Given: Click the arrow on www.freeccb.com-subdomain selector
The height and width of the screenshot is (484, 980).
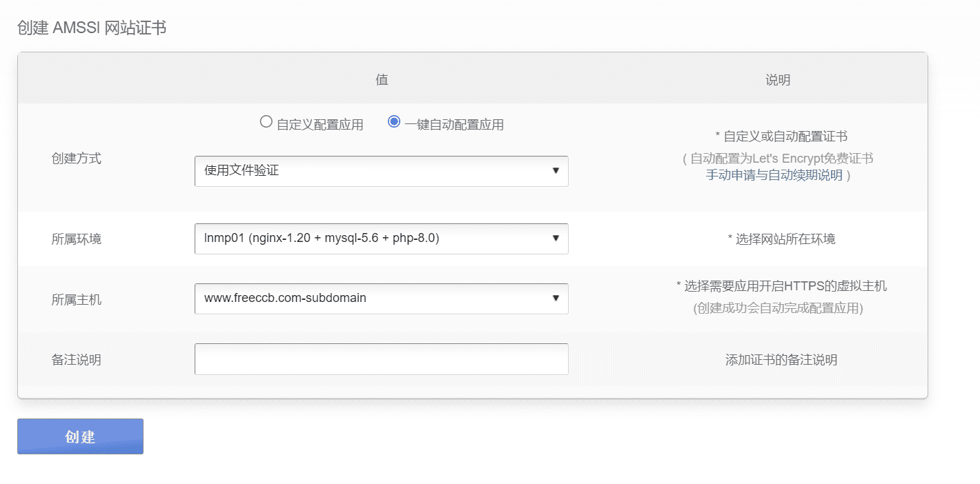Looking at the screenshot, I should pos(556,299).
